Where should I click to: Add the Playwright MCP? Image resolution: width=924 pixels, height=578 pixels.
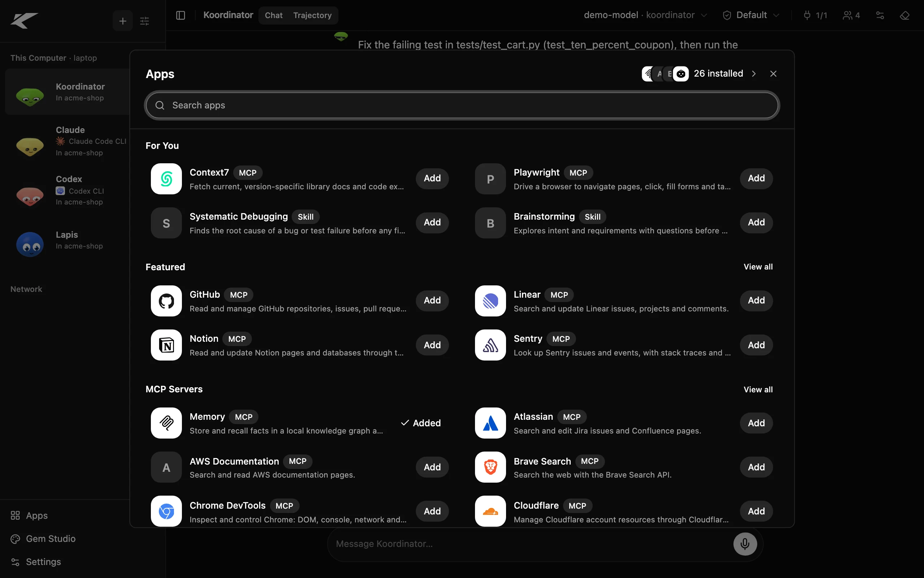[x=756, y=178]
